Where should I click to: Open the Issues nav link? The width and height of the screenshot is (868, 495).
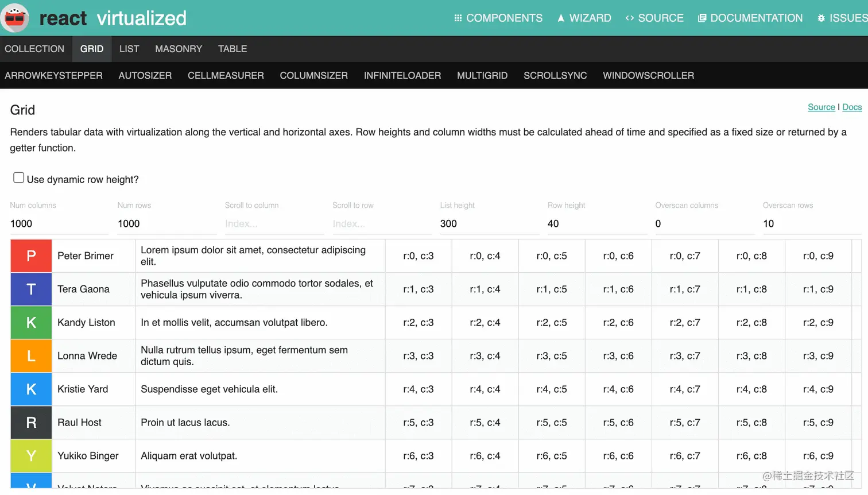pyautogui.click(x=842, y=18)
